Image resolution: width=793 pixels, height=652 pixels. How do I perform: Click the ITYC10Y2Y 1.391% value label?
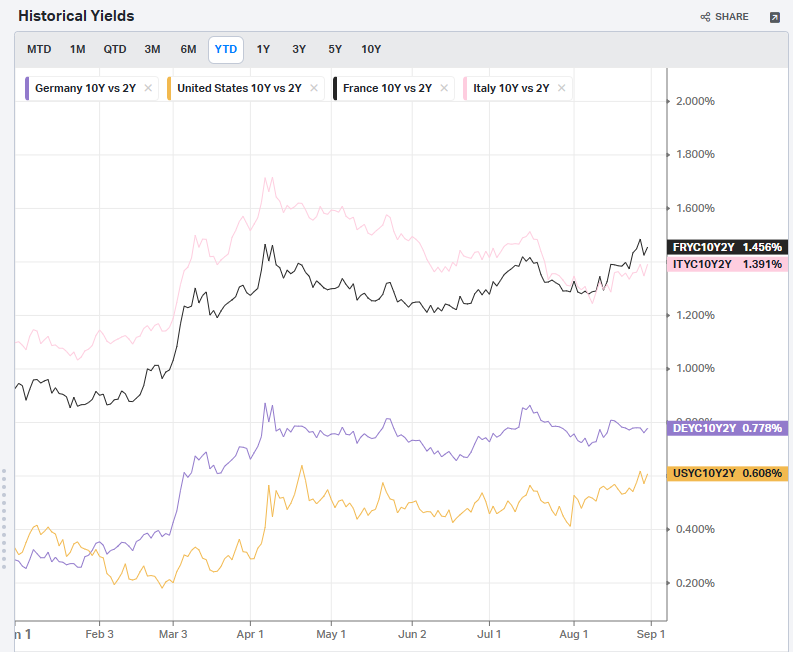coord(727,264)
